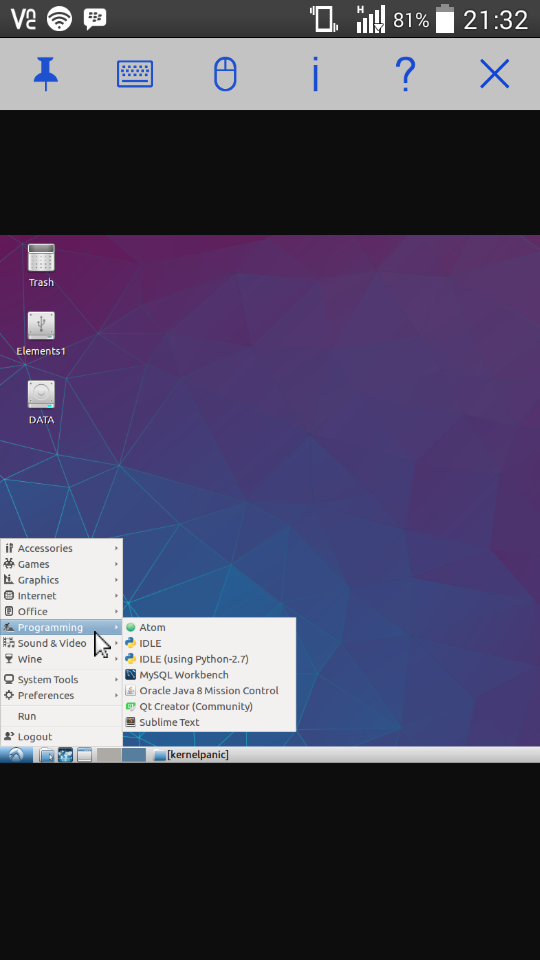The image size is (540, 960).
Task: Choose Logout from the start menu
Action: (x=61, y=737)
